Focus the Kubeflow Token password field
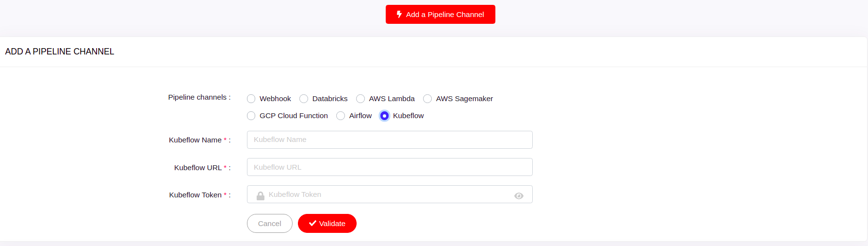 [x=388, y=194]
